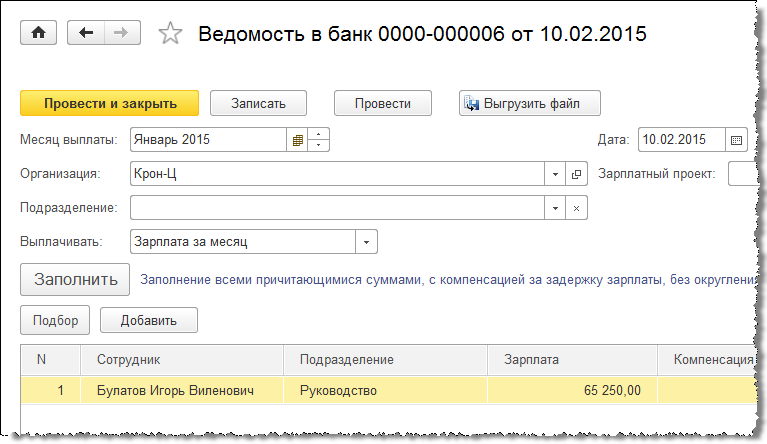Expand the Подразделение dropdown list
Image resolution: width=767 pixels, height=444 pixels.
[555, 208]
